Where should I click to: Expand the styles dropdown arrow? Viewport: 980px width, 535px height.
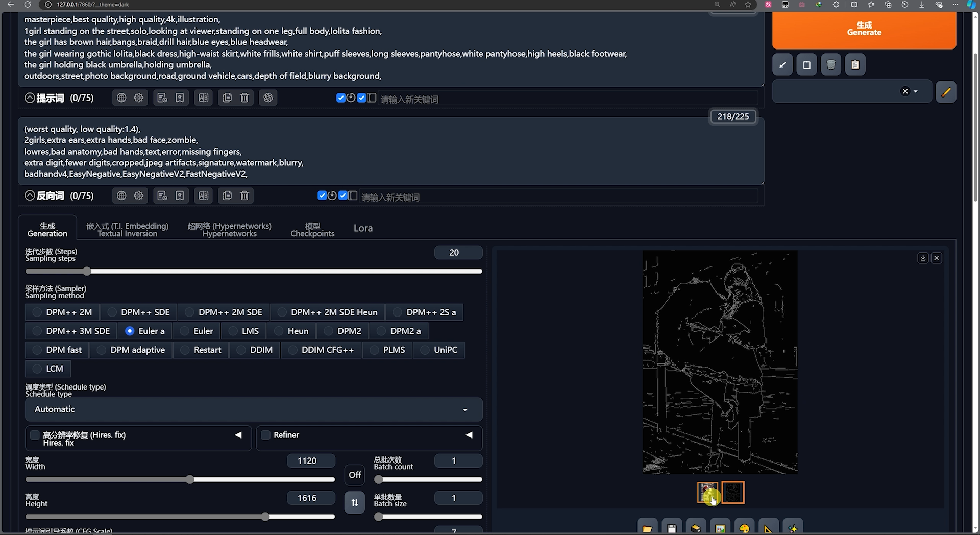pos(916,91)
